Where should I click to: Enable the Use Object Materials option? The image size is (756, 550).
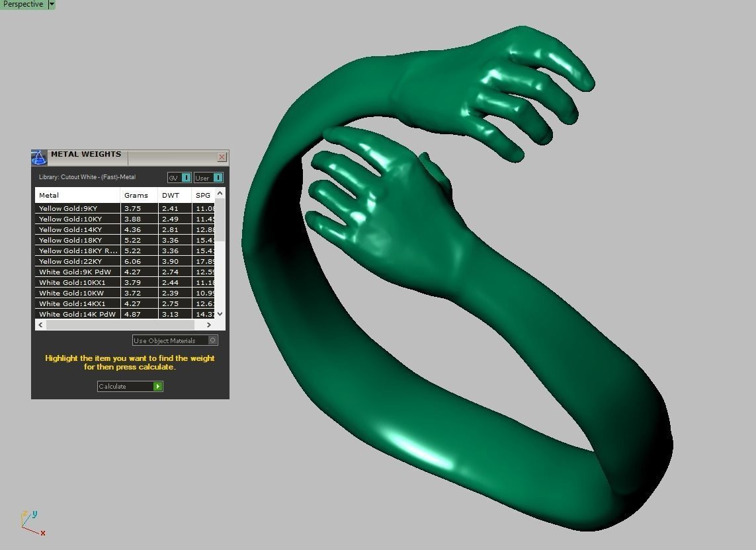click(175, 340)
